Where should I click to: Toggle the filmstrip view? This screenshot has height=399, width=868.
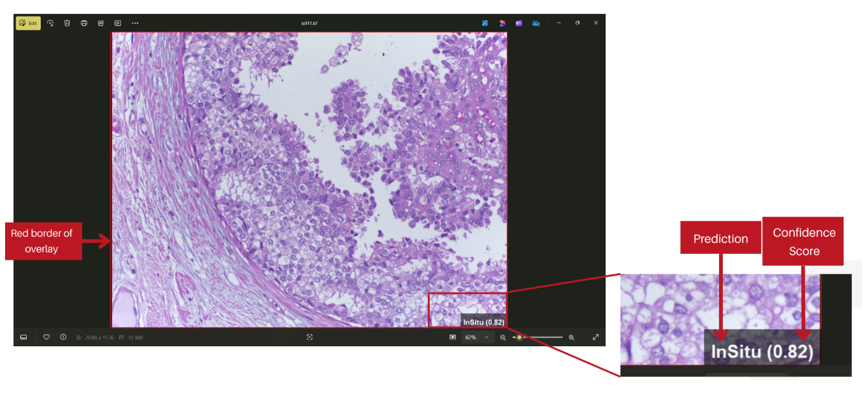[x=24, y=337]
